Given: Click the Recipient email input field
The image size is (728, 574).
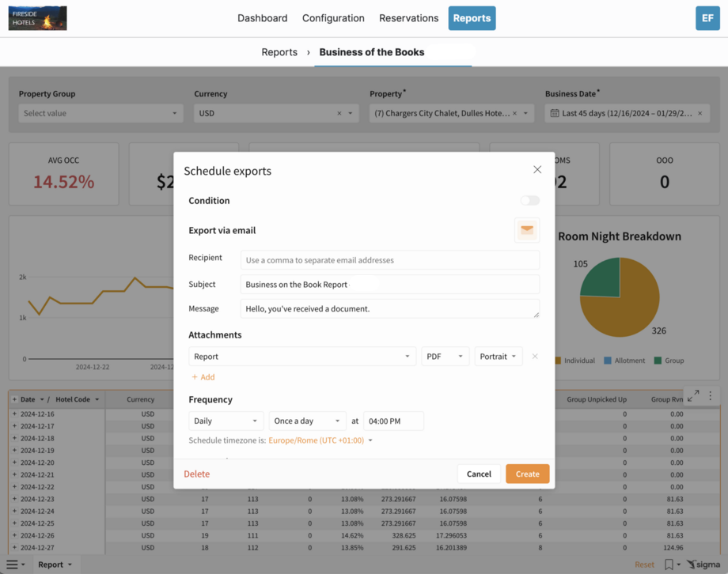Looking at the screenshot, I should coord(390,260).
